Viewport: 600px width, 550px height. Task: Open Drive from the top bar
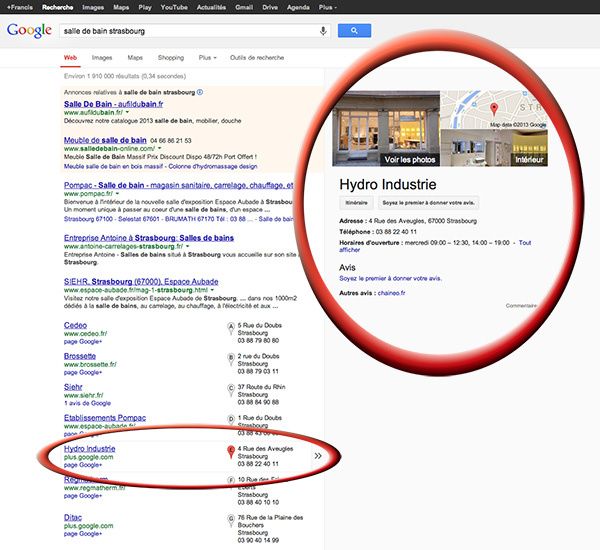pyautogui.click(x=270, y=7)
